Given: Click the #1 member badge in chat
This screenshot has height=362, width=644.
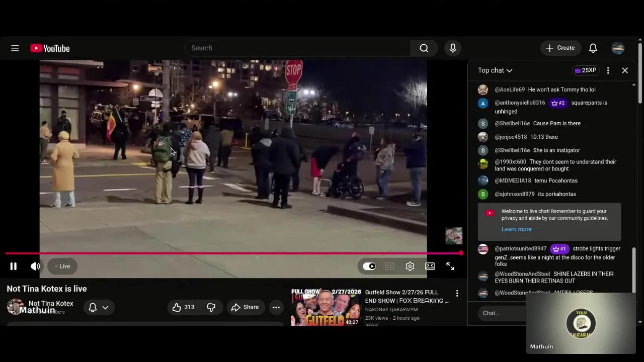Looking at the screenshot, I should pos(559,249).
